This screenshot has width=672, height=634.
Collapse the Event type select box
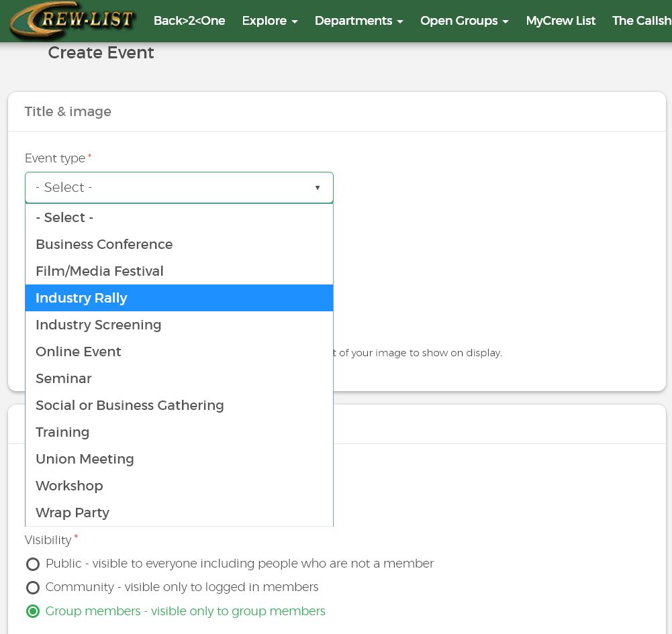pyautogui.click(x=179, y=187)
